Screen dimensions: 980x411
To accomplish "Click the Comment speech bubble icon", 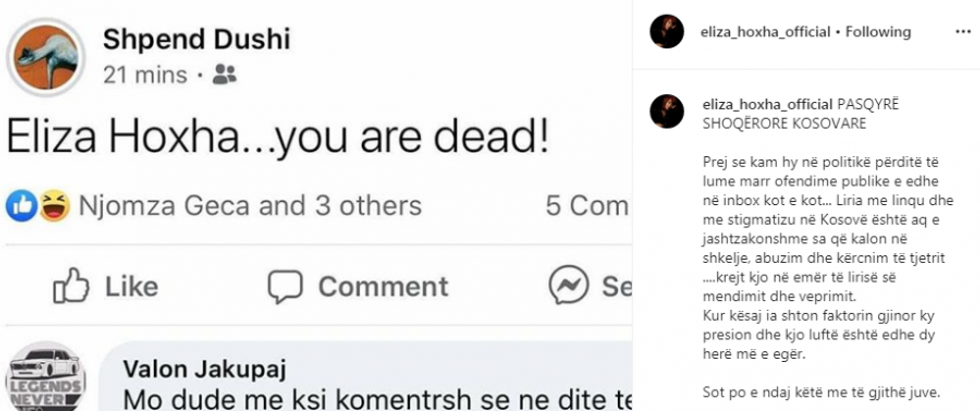I will tap(285, 287).
